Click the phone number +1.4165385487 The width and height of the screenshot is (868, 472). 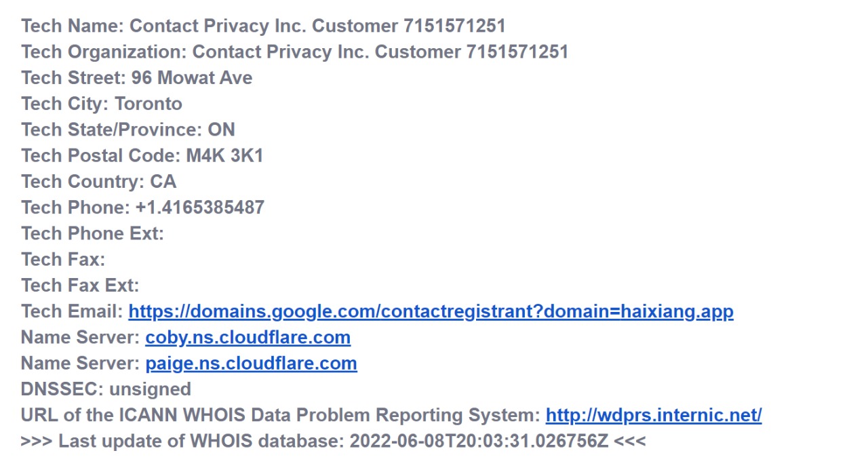tap(199, 208)
